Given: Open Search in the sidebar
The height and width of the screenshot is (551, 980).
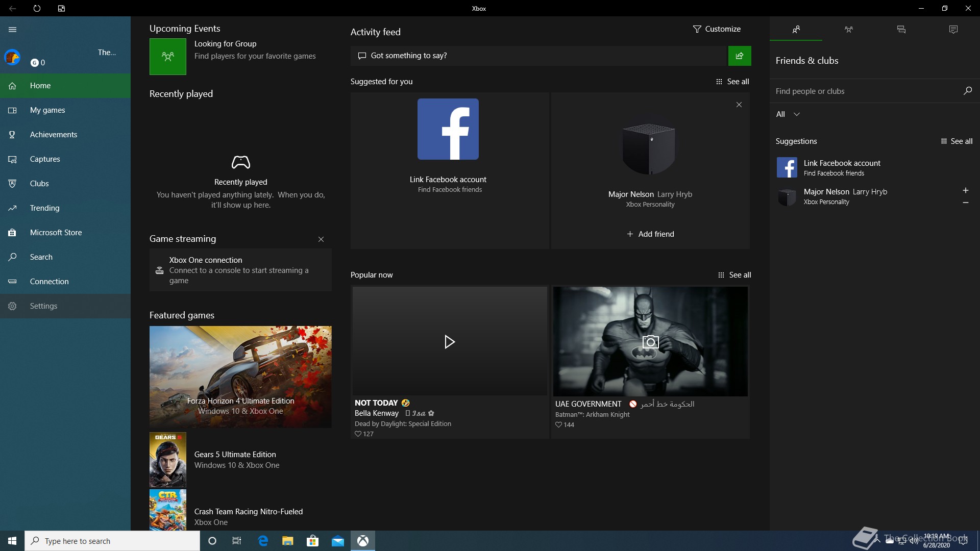Looking at the screenshot, I should pyautogui.click(x=65, y=257).
